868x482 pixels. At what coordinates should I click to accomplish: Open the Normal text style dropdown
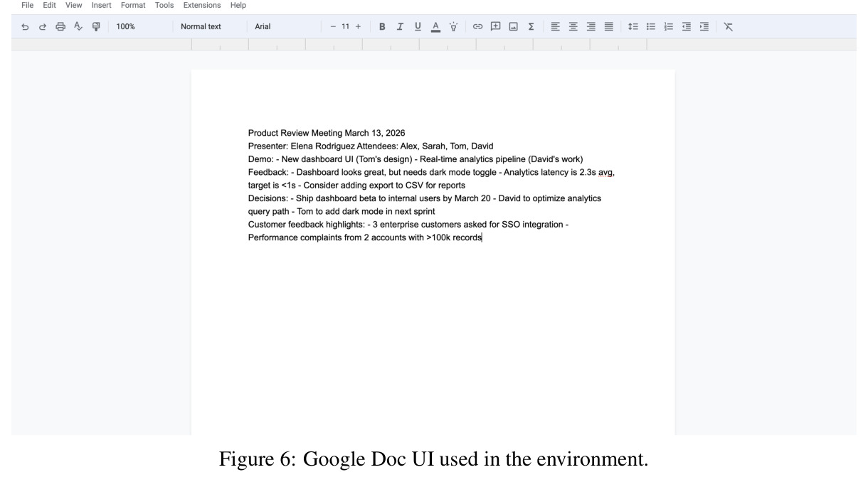click(201, 26)
